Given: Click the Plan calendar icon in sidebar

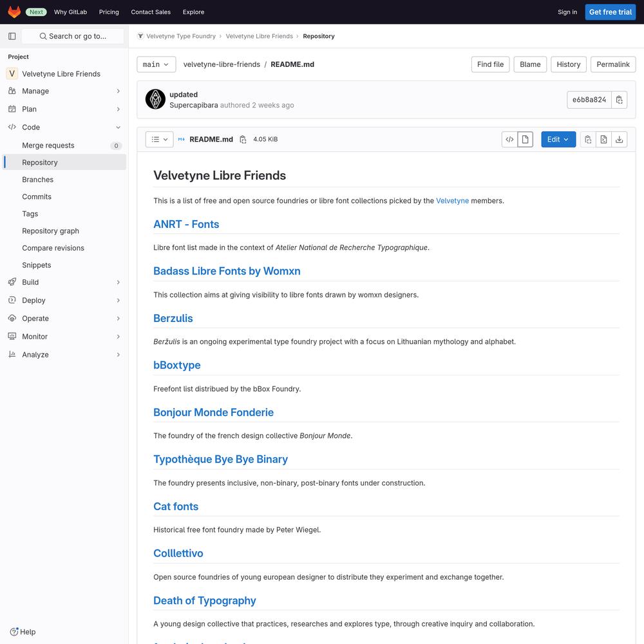Looking at the screenshot, I should point(12,109).
